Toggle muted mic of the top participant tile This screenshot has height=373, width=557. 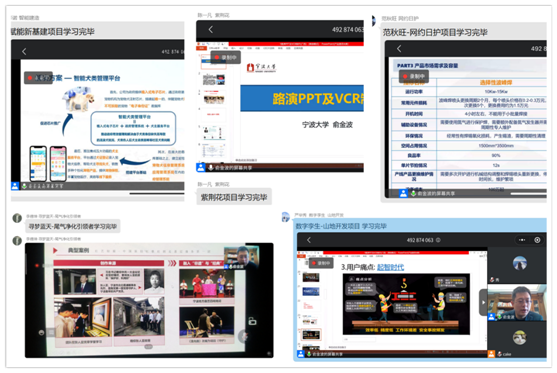pyautogui.click(x=492, y=280)
